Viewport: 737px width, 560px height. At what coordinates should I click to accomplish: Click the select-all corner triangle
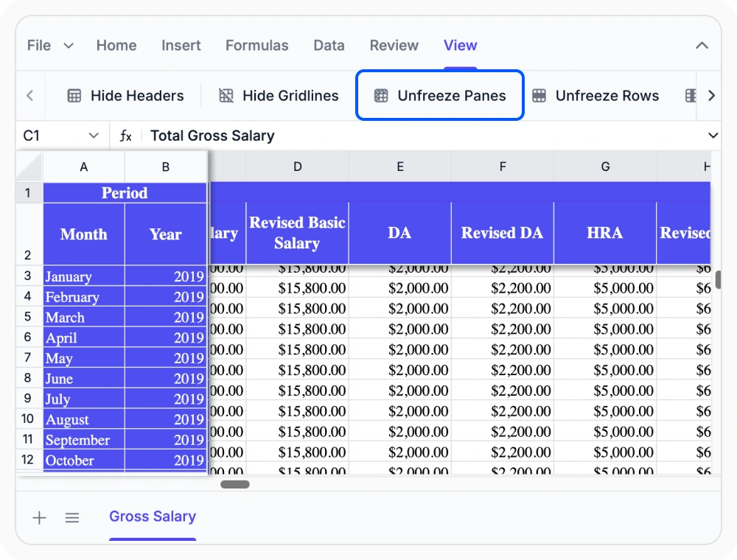coord(29,167)
